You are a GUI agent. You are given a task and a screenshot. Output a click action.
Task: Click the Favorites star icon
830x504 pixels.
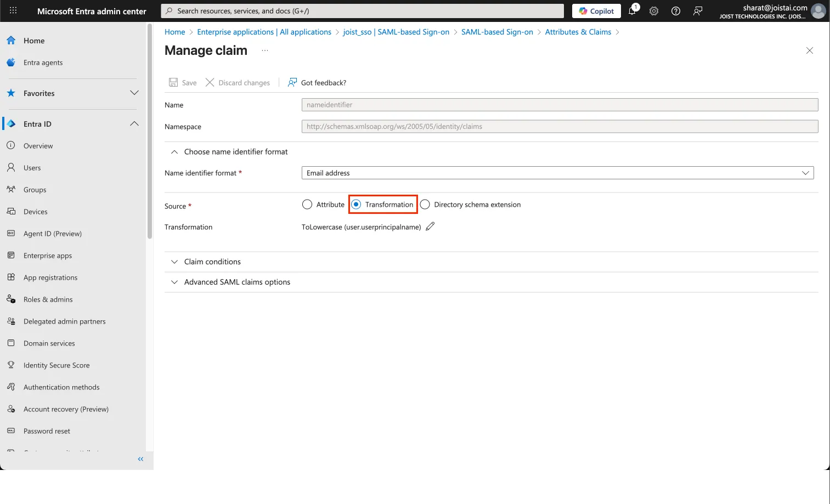[11, 93]
